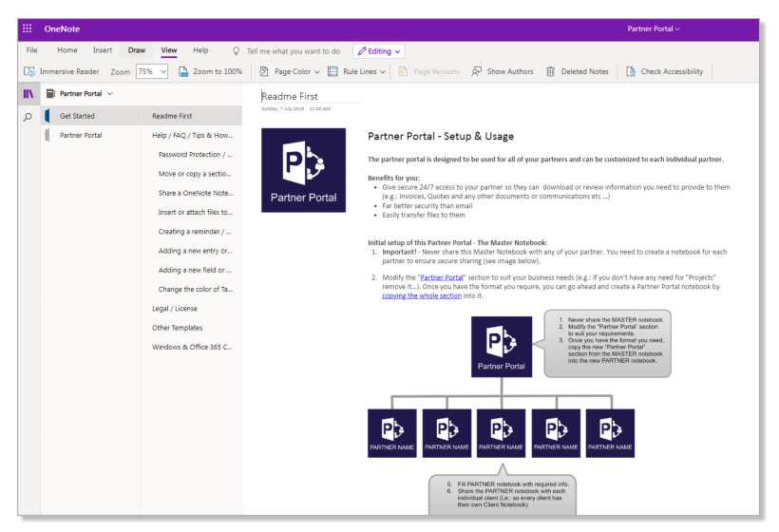Click the Partner Portal - Setup & Usage heading

441,136
